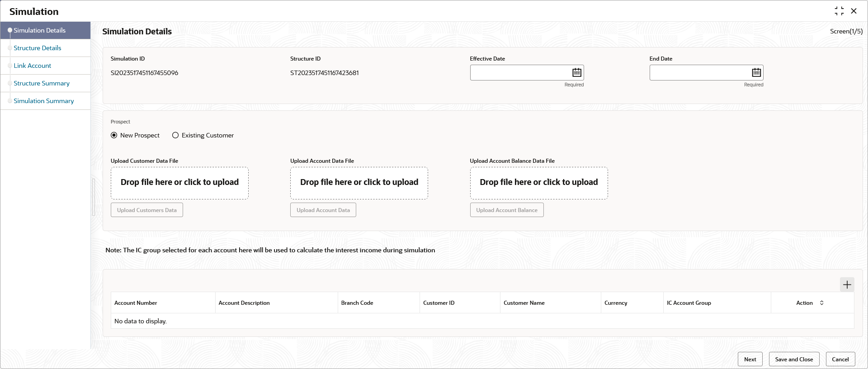The height and width of the screenshot is (369, 868).
Task: Click the Account Number column header
Action: (x=163, y=303)
